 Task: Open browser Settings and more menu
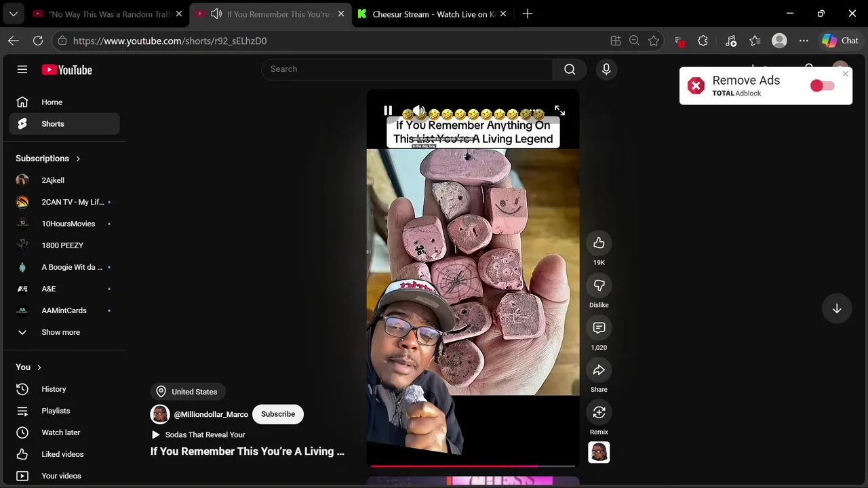pyautogui.click(x=804, y=41)
